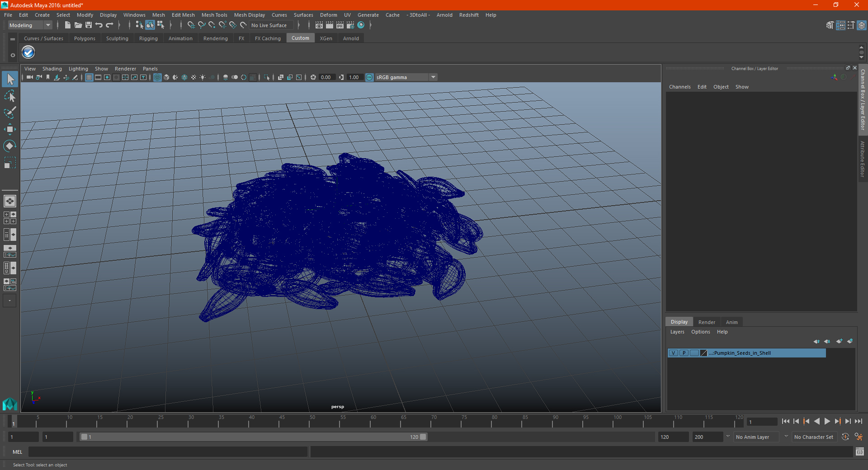Toggle film gate display in viewport
This screenshot has height=470, width=868.
(x=98, y=77)
